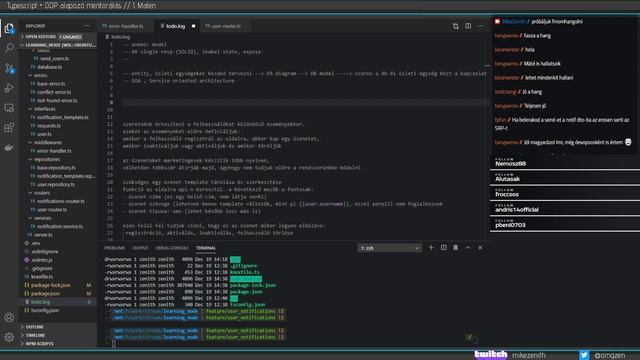Open the Extensions view
Screen dimensions: 640x360
click(x=9, y=128)
